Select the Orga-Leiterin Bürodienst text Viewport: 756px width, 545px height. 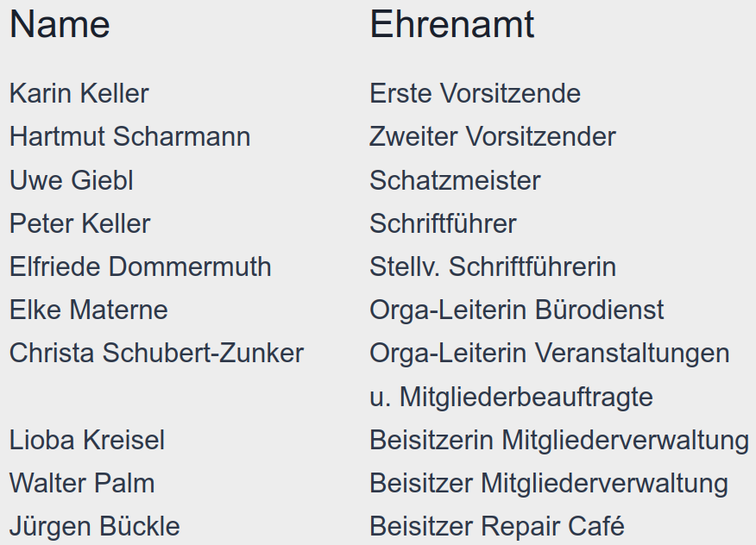517,310
